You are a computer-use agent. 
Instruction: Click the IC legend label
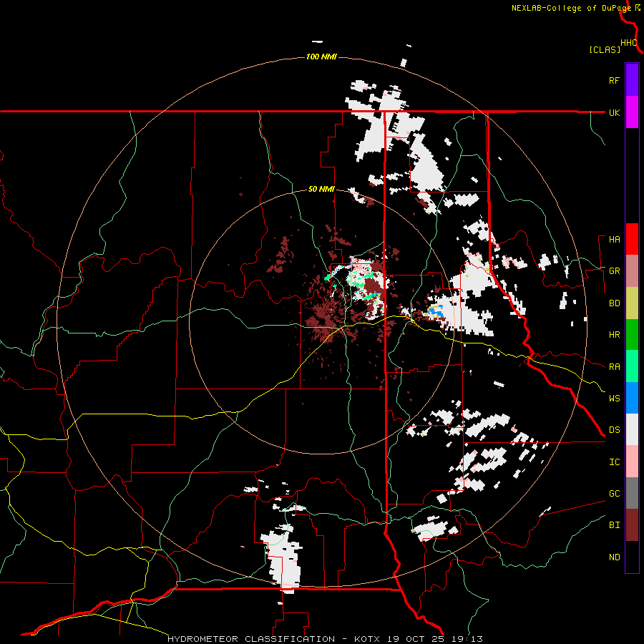(x=614, y=462)
